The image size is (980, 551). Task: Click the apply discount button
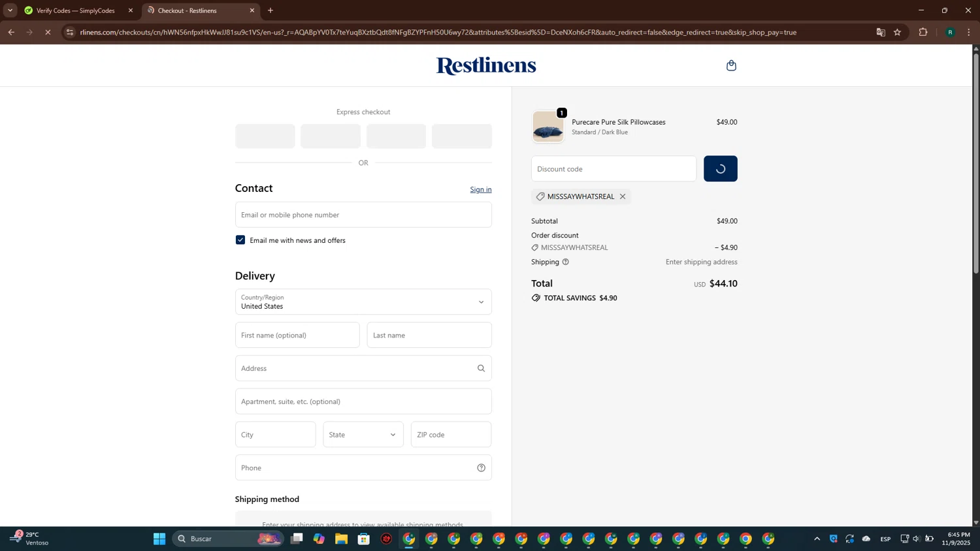pyautogui.click(x=721, y=168)
